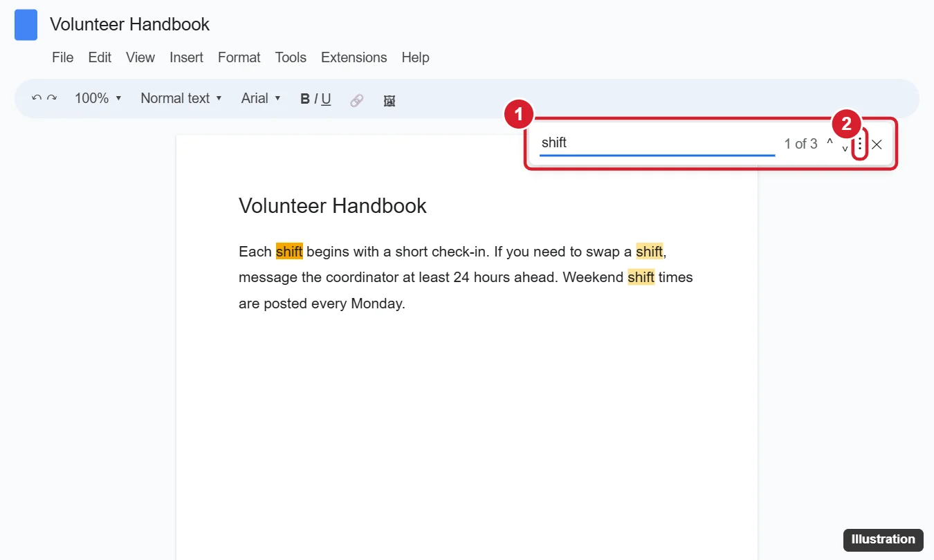934x560 pixels.
Task: Open the File menu
Action: tap(63, 57)
